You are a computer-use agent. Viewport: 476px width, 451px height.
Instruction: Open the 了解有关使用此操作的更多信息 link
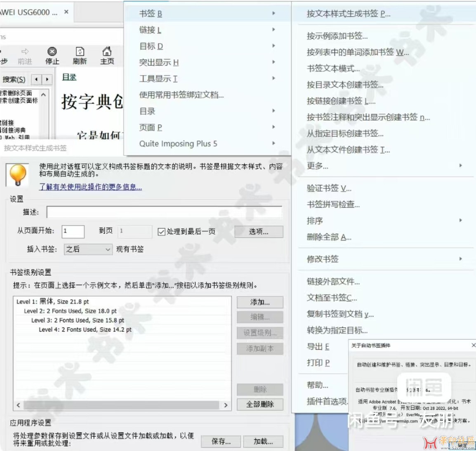coord(90,187)
